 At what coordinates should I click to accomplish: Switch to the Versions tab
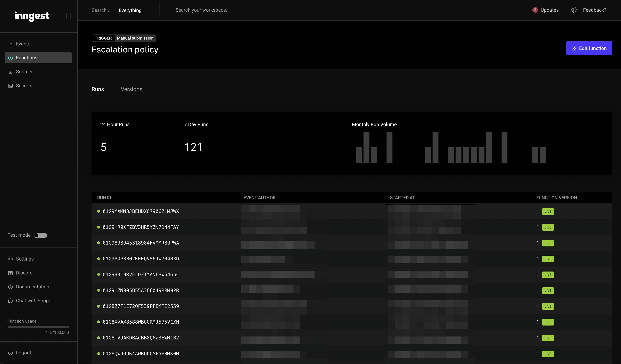pyautogui.click(x=132, y=89)
